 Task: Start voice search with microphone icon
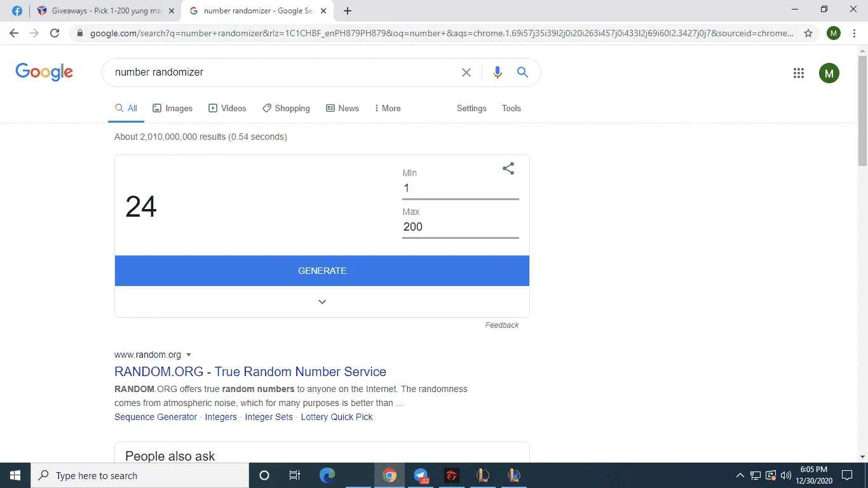click(x=498, y=72)
